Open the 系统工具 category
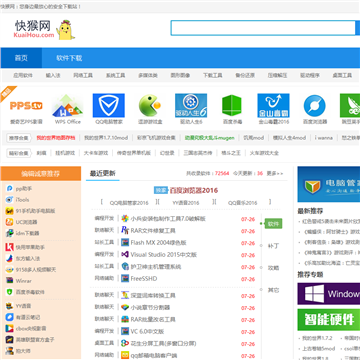This screenshot has width=360, height=360. tap(115, 76)
